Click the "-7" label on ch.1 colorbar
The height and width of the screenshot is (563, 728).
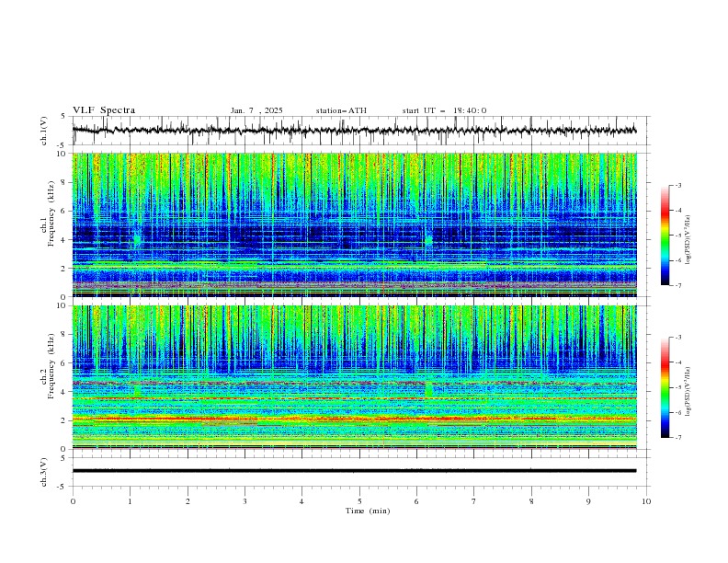point(678,285)
